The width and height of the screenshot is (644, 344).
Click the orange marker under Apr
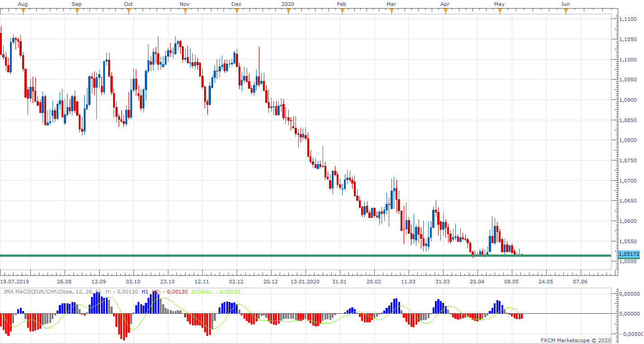point(445,11)
